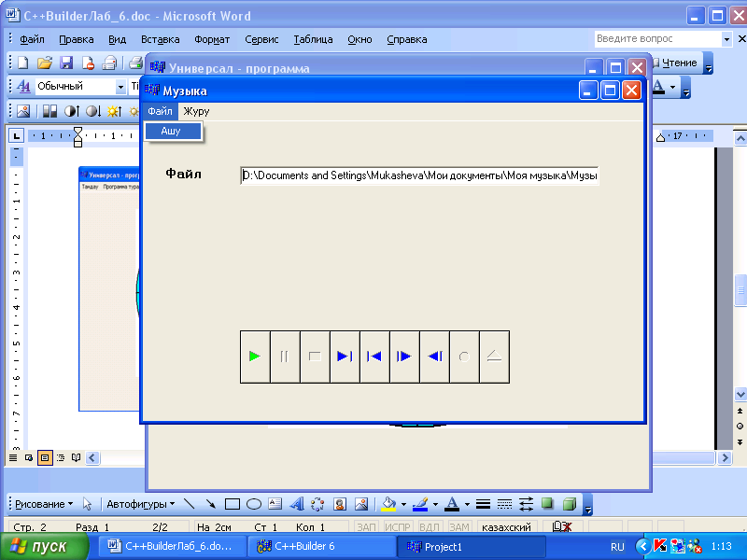The image size is (747, 560).
Task: Switch to Web layout view icon
Action: [x=29, y=457]
